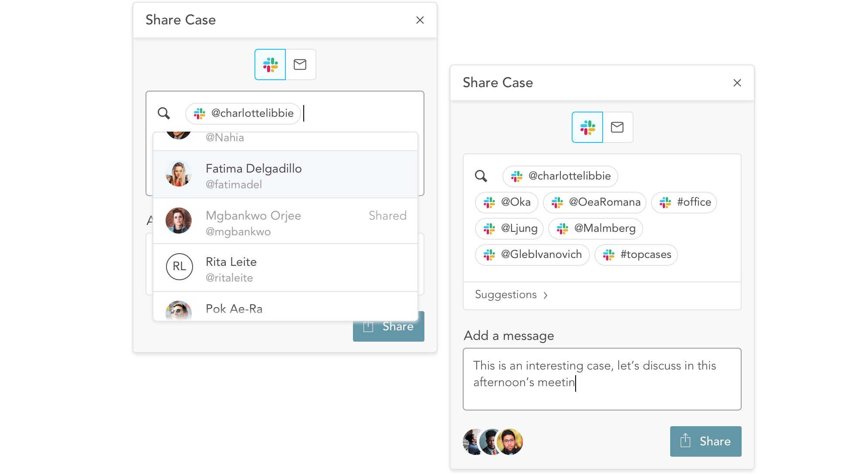This screenshot has width=868, height=475.
Task: Switch to email tab in right dialog
Action: 617,127
